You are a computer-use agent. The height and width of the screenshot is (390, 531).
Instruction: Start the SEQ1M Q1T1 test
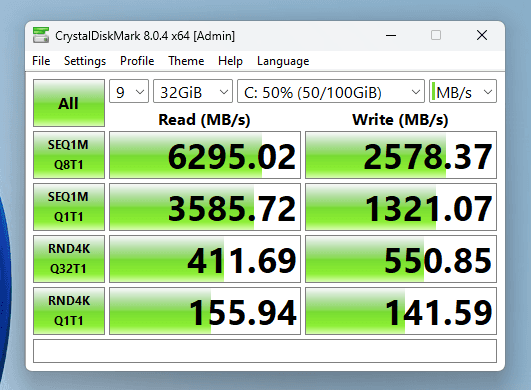pyautogui.click(x=69, y=207)
